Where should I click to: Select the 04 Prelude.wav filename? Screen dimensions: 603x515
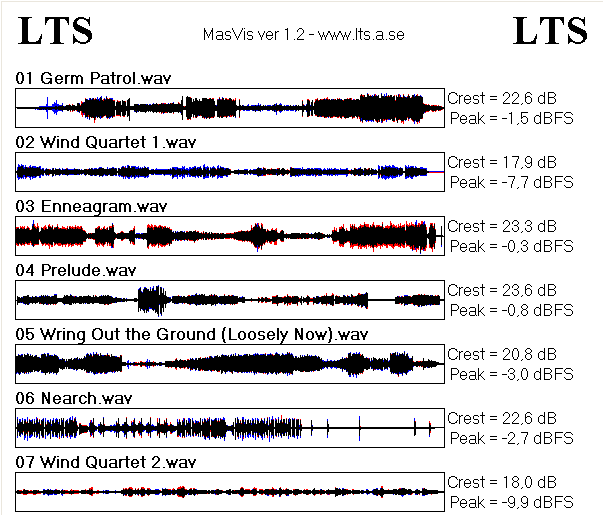76,270
